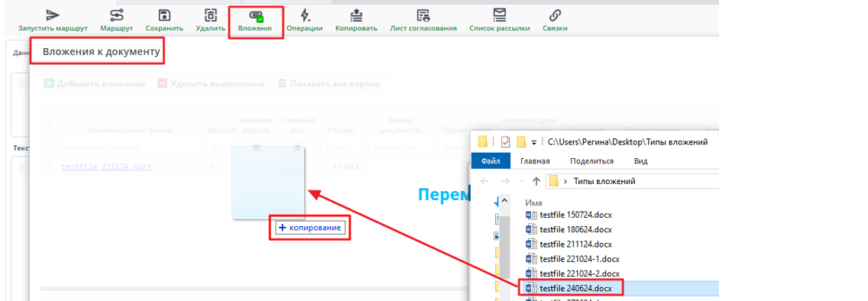868x301 pixels.
Task: Toggle the Рабочая версия column filter checkbox
Action: (256, 147)
